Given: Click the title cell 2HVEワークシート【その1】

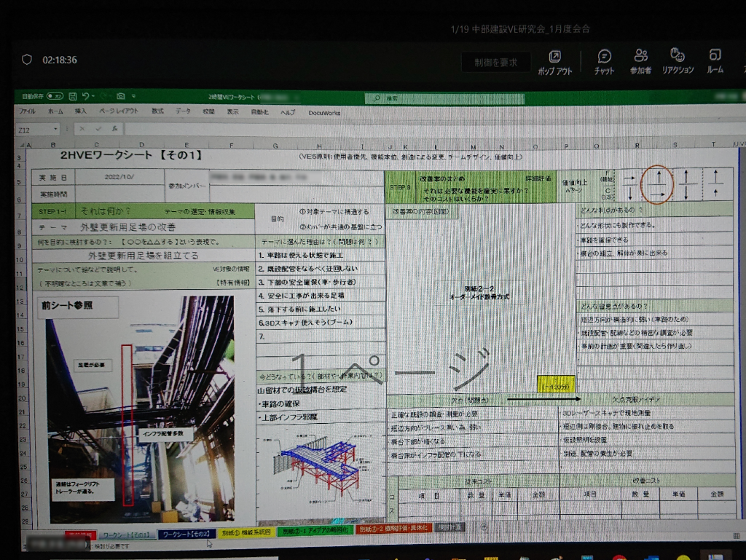Looking at the screenshot, I should coord(131,155).
